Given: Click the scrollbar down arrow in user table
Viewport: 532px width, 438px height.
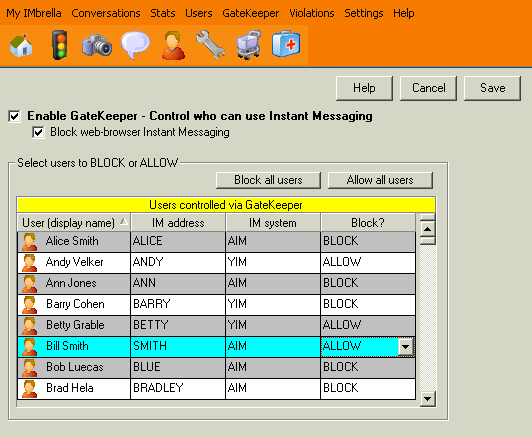Looking at the screenshot, I should 428,399.
